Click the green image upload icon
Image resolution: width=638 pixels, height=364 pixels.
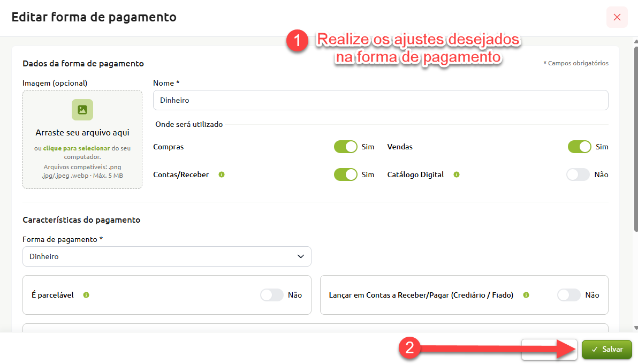82,110
